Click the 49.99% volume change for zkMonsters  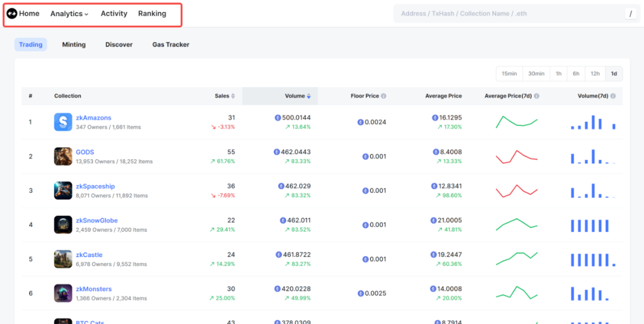(298, 298)
